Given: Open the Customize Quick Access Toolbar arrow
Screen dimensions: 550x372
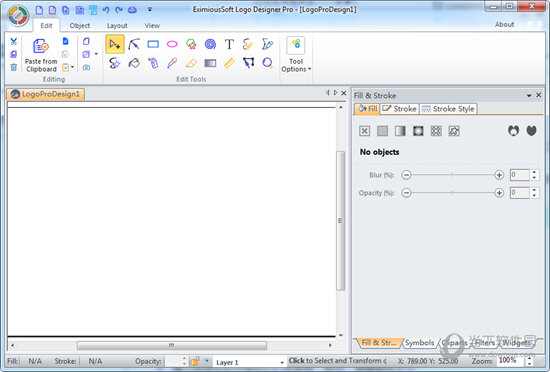Looking at the screenshot, I should point(150,9).
